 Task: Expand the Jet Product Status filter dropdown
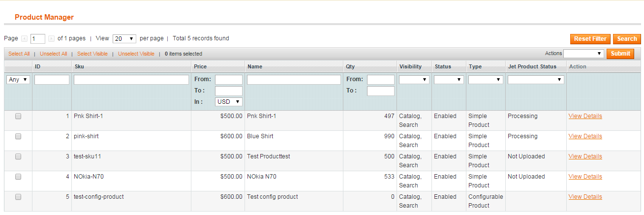click(x=536, y=80)
